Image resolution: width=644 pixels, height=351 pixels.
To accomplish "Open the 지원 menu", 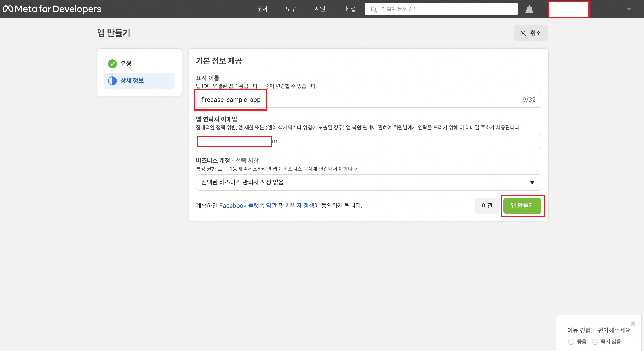I will point(320,9).
